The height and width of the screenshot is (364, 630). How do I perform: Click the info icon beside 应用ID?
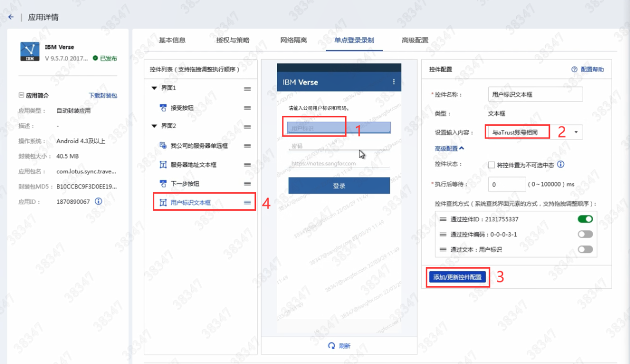point(99,201)
